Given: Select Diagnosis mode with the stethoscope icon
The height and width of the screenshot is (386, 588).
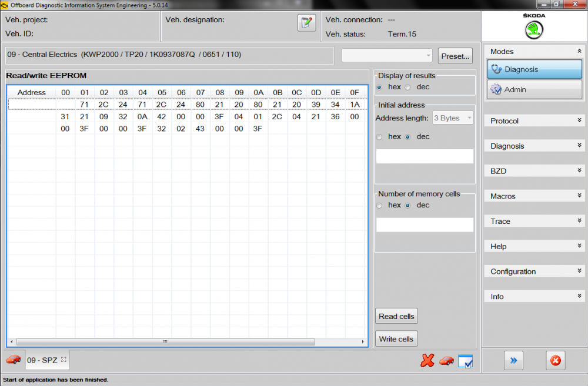Looking at the screenshot, I should [534, 69].
